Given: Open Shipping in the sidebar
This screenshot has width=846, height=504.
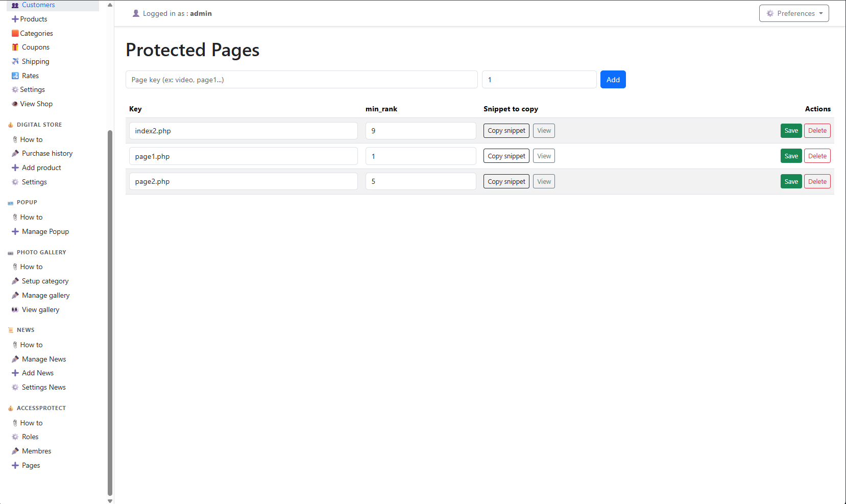Looking at the screenshot, I should coord(36,61).
